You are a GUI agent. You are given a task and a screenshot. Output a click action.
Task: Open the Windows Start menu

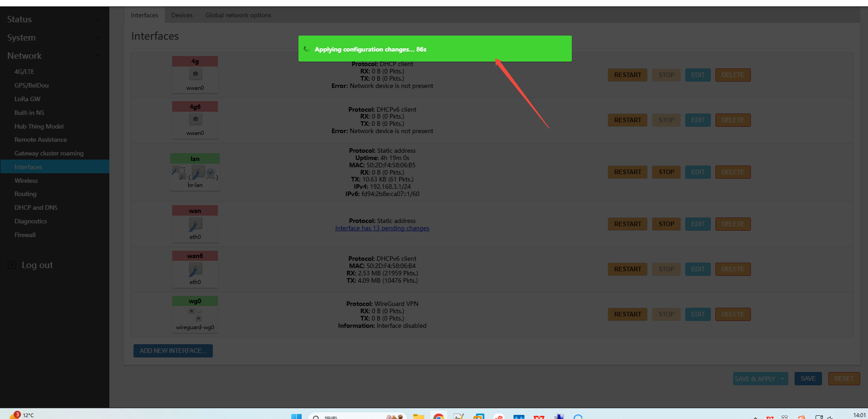pyautogui.click(x=296, y=416)
